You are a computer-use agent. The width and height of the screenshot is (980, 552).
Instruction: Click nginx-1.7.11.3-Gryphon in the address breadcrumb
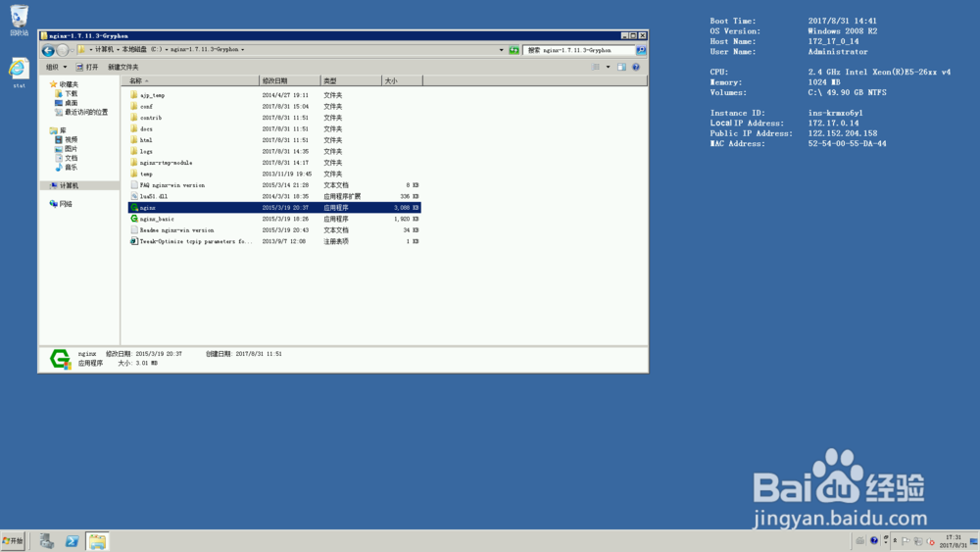[x=205, y=49]
